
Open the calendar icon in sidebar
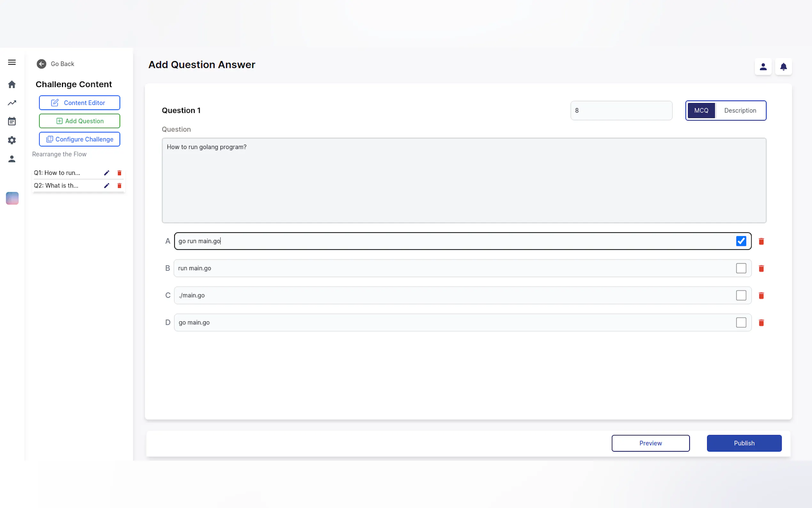[12, 121]
